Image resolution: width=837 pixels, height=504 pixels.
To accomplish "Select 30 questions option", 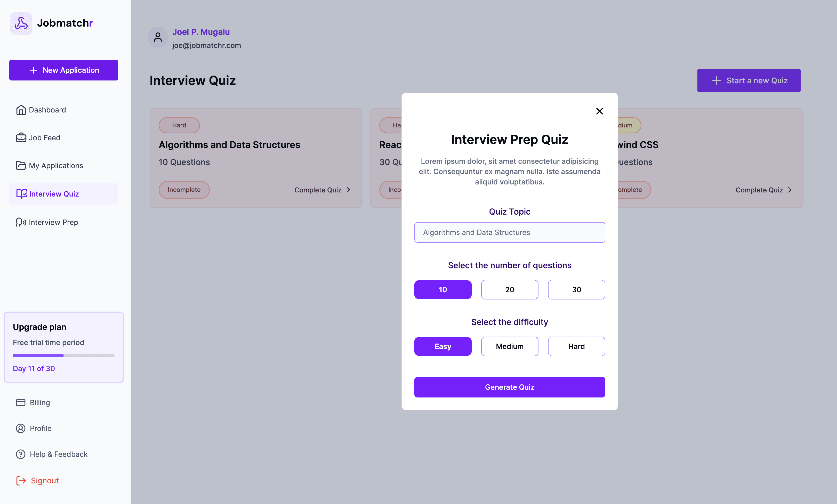I will click(576, 290).
